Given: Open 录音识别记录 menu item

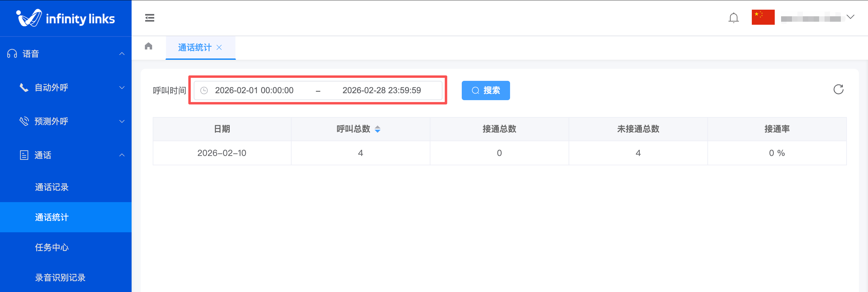Looking at the screenshot, I should click(x=60, y=277).
